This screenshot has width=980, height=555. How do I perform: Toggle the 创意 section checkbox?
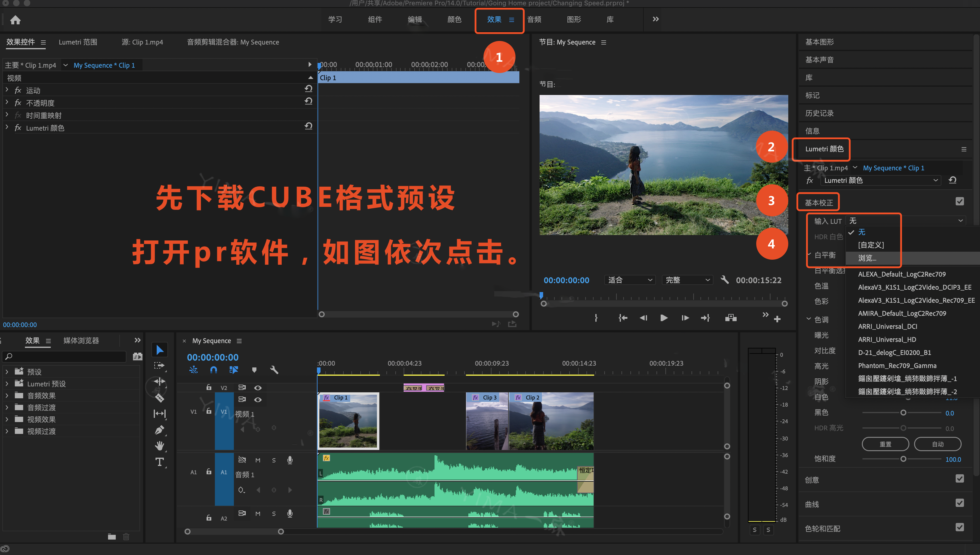[x=960, y=478]
